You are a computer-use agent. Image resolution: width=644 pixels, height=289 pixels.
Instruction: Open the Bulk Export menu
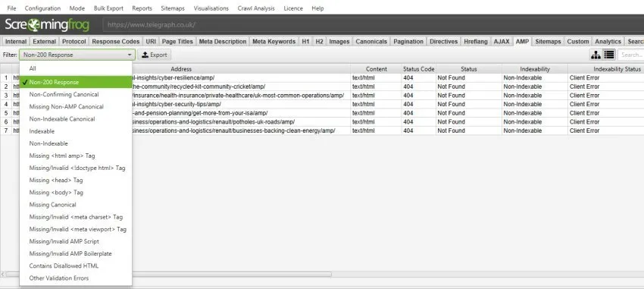click(108, 8)
